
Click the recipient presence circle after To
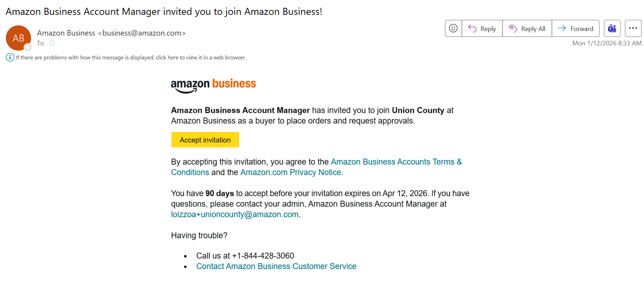(52, 43)
